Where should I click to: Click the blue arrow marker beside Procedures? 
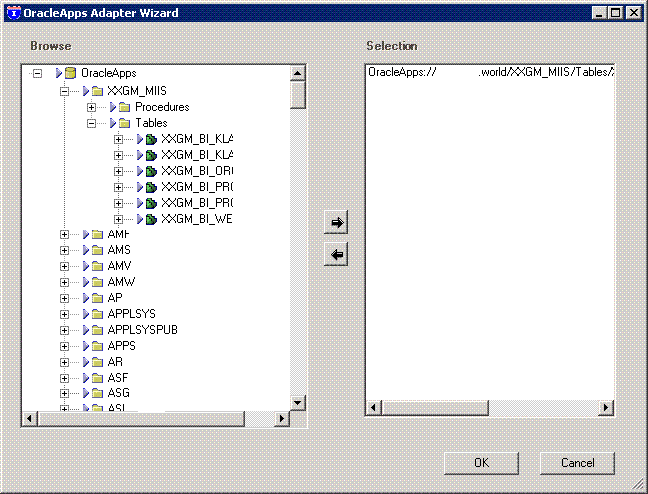pos(113,107)
